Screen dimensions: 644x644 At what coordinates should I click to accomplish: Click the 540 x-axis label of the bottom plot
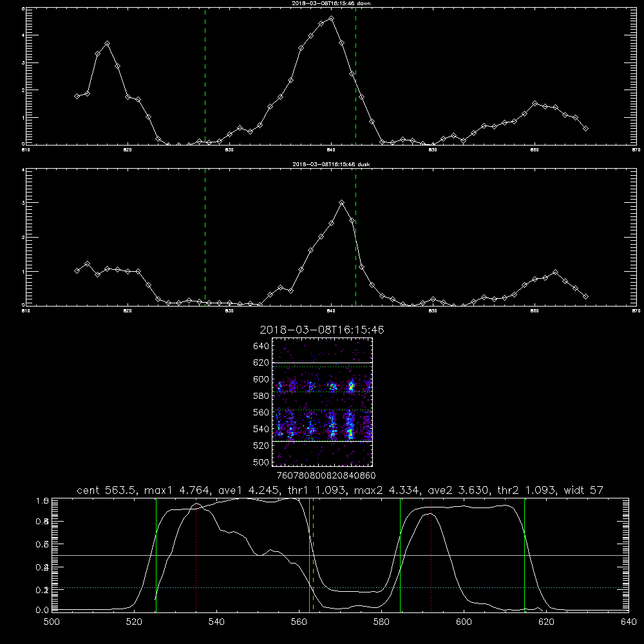pyautogui.click(x=216, y=622)
